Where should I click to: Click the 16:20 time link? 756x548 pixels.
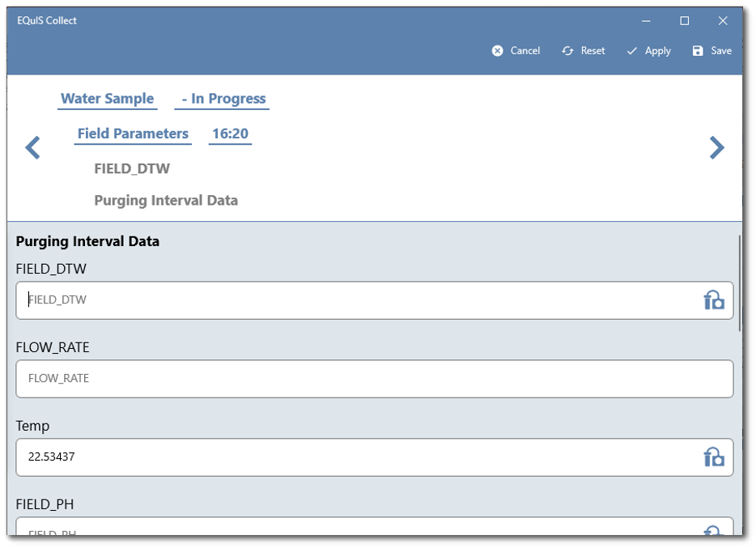tap(230, 134)
